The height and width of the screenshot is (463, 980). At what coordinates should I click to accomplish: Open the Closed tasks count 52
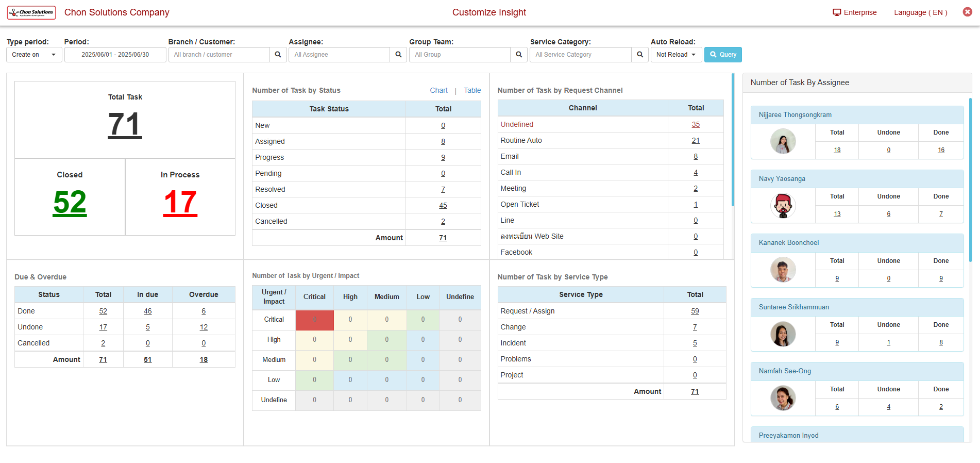[x=70, y=202]
